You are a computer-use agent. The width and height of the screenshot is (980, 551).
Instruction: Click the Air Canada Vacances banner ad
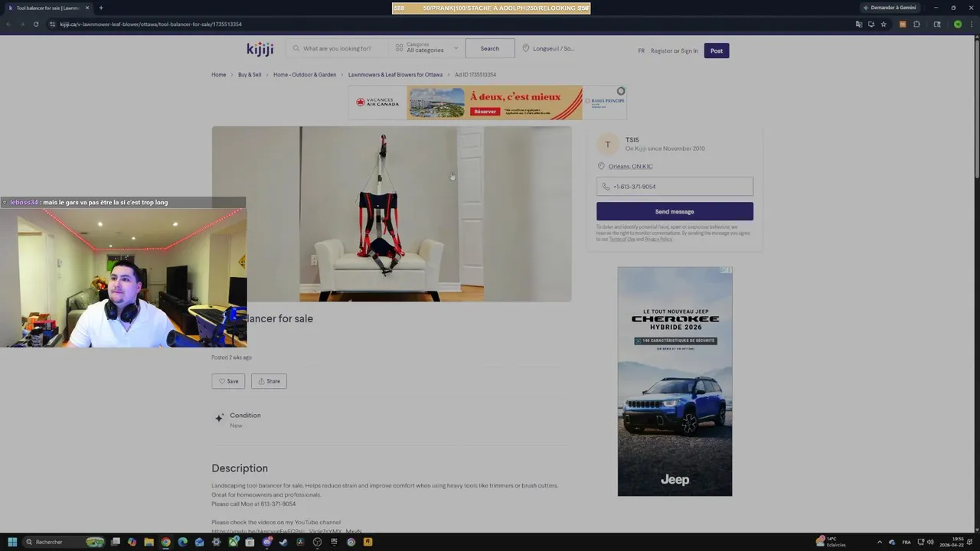click(487, 103)
